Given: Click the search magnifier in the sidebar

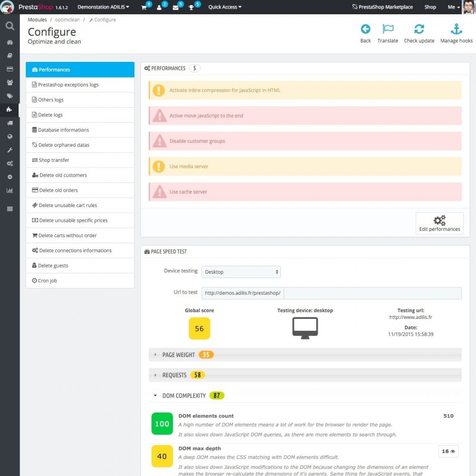Looking at the screenshot, I should click(x=10, y=26).
